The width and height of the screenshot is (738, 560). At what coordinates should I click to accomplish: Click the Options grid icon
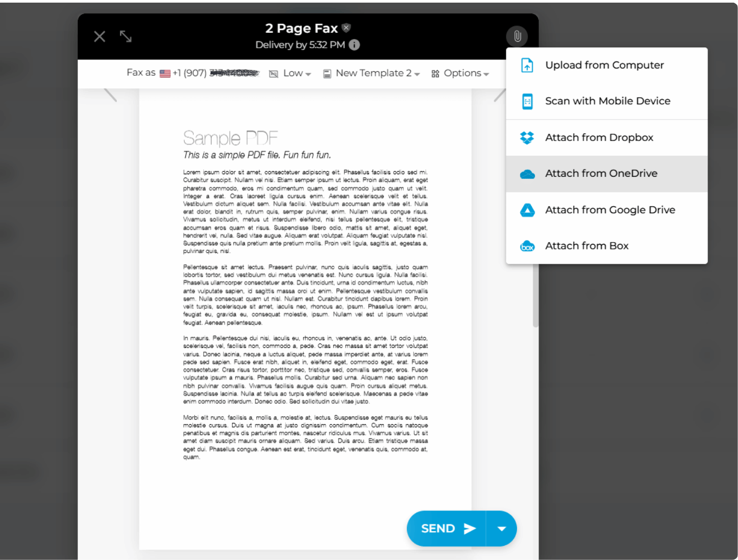(435, 74)
